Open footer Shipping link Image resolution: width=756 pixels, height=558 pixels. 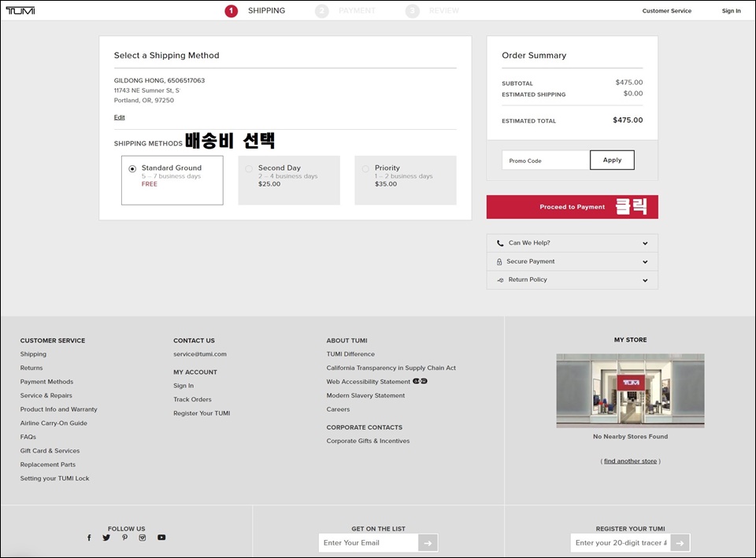(33, 354)
